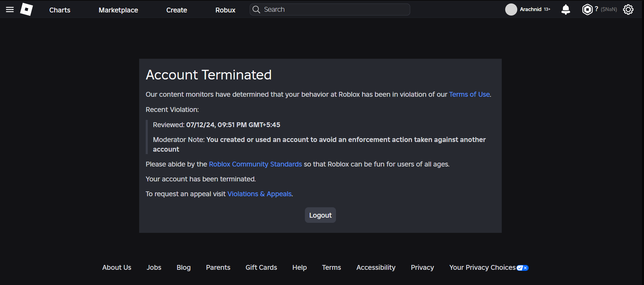The image size is (644, 285).
Task: Click the Reviewed date 07/12/24 text
Action: click(233, 125)
